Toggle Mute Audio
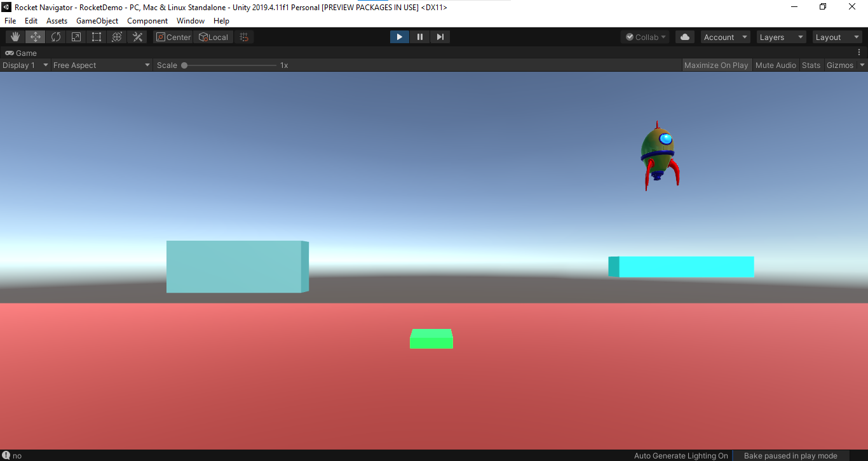 tap(776, 65)
